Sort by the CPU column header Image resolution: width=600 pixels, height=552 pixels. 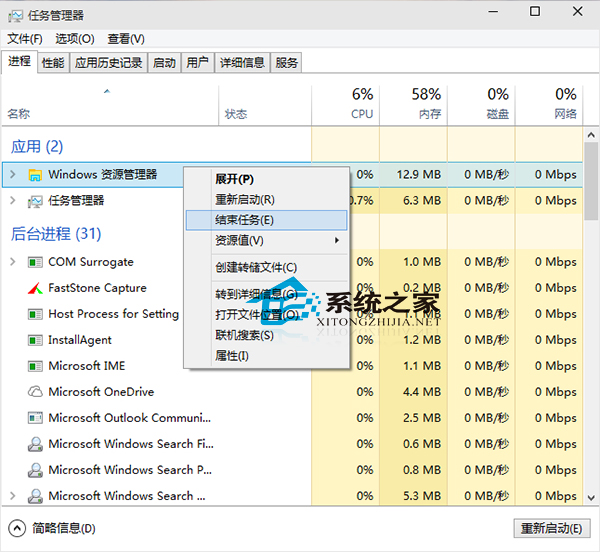[x=346, y=104]
